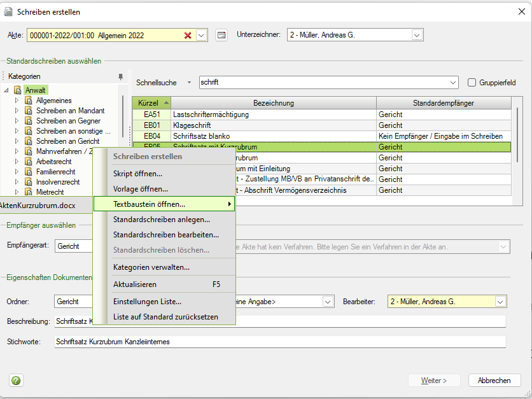Select Standardschreiben bearbeiten menu entry

[x=164, y=235]
